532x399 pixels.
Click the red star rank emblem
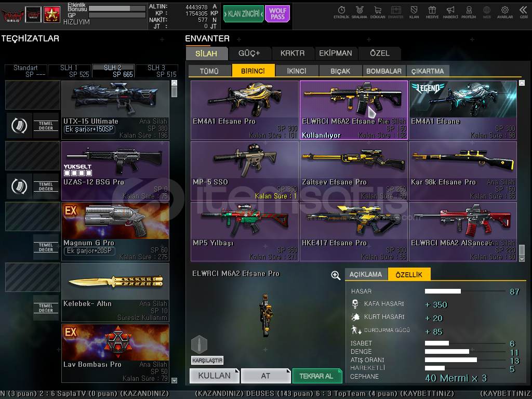[52, 14]
